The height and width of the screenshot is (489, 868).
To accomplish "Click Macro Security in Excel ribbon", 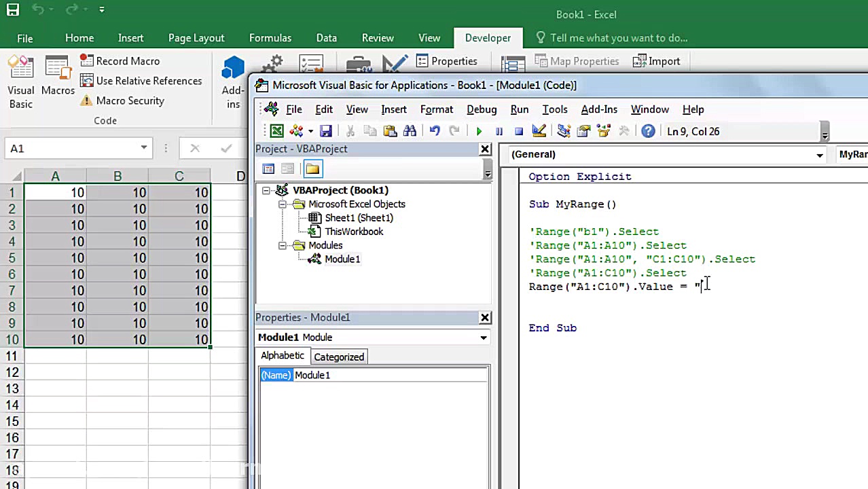I will click(x=122, y=101).
